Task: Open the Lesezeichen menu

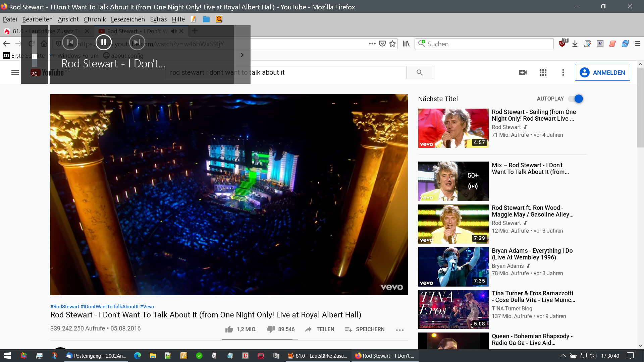Action: pyautogui.click(x=128, y=19)
